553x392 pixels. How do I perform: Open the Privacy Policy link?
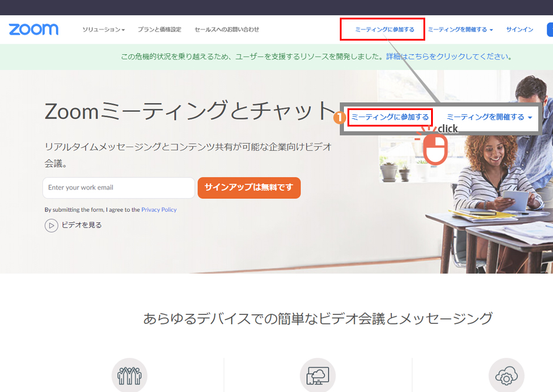coord(159,210)
